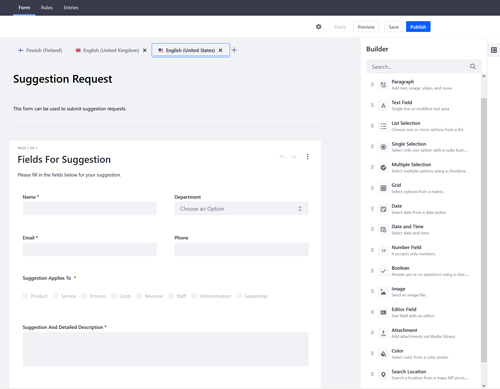Tick the Revenue checkbox
Viewport: 500px width, 389px height.
[x=139, y=296]
